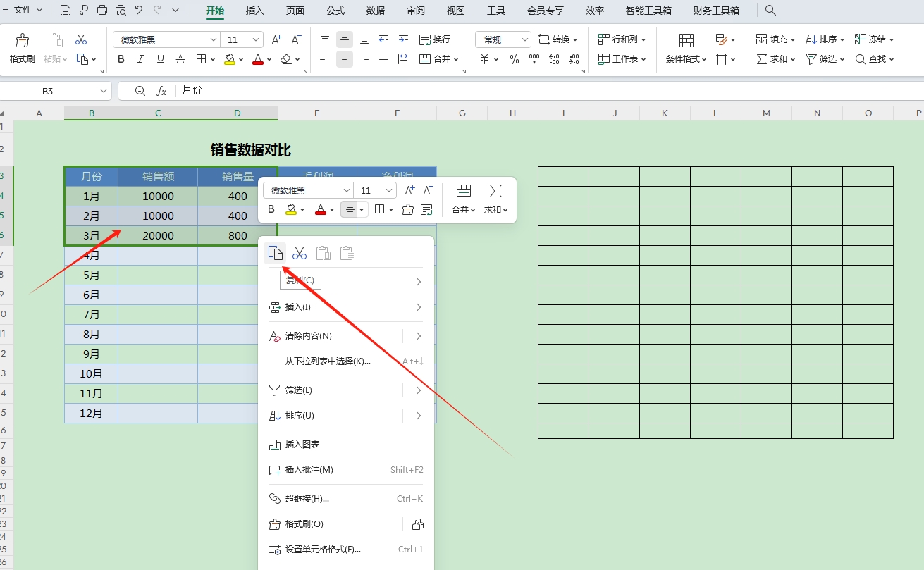Open the Rows and Columns (行和列) menu
924x570 pixels.
pyautogui.click(x=622, y=39)
